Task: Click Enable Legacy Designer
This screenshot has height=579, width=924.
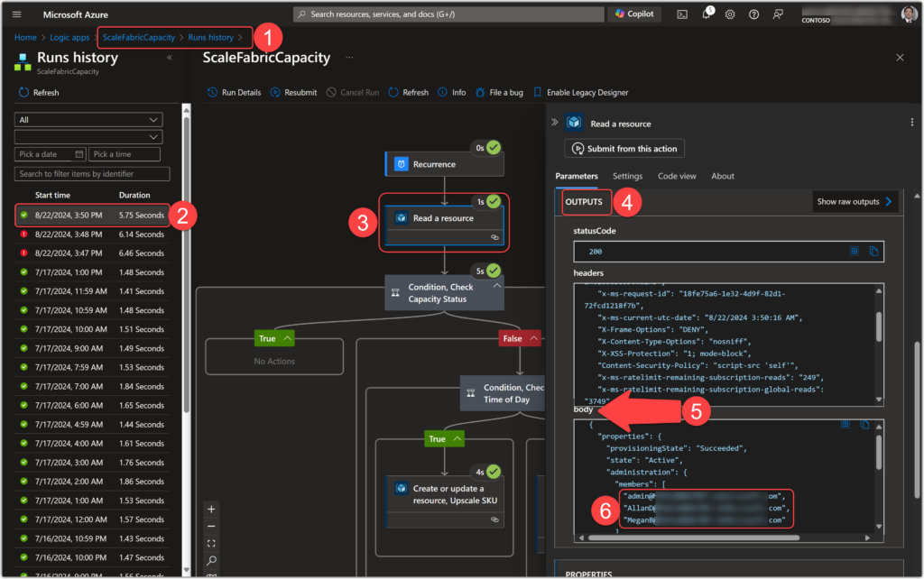Action: [580, 93]
